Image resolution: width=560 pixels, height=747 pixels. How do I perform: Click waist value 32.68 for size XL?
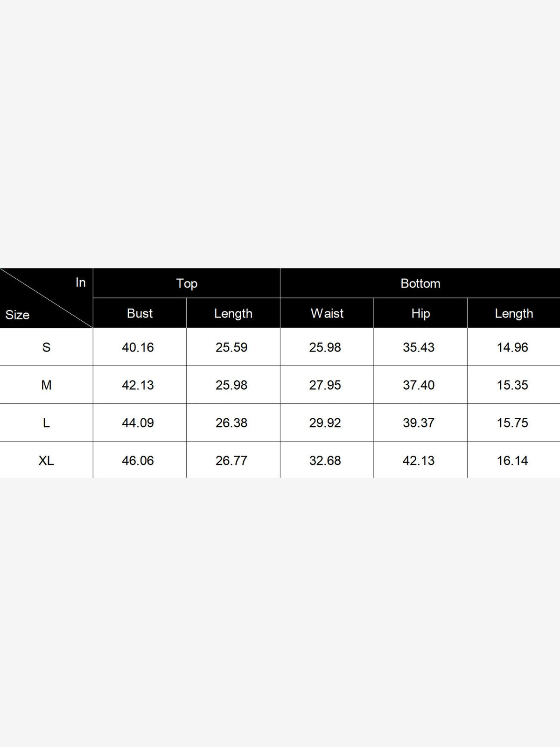(325, 461)
